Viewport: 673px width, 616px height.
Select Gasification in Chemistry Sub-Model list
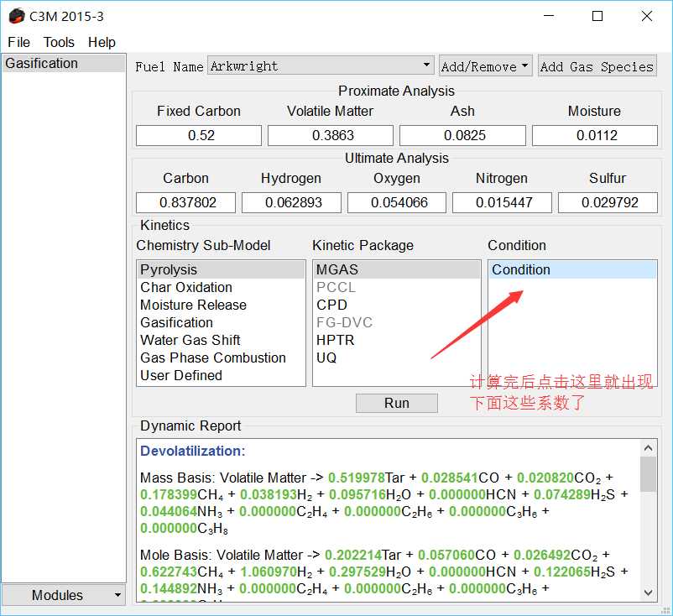coord(221,322)
